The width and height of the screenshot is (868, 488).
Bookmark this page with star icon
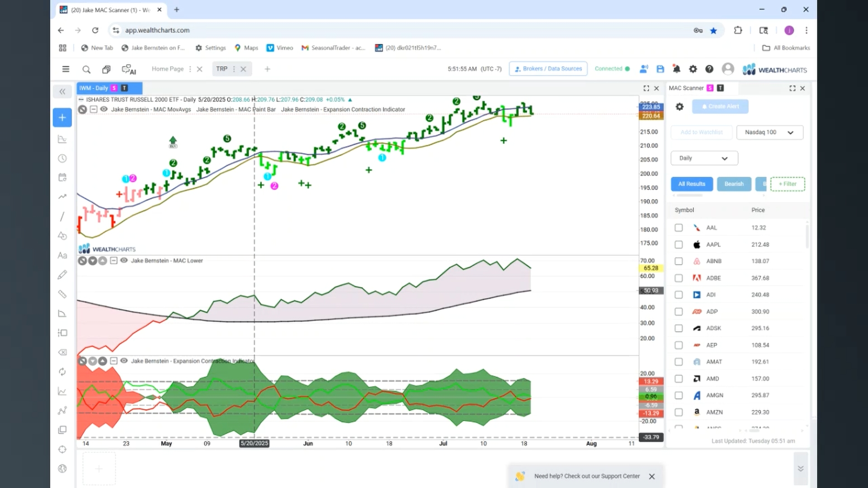coord(713,30)
